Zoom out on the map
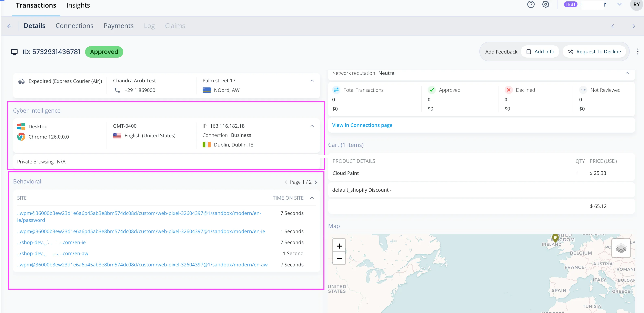Screen dimensions: 644x313 (x=339, y=258)
